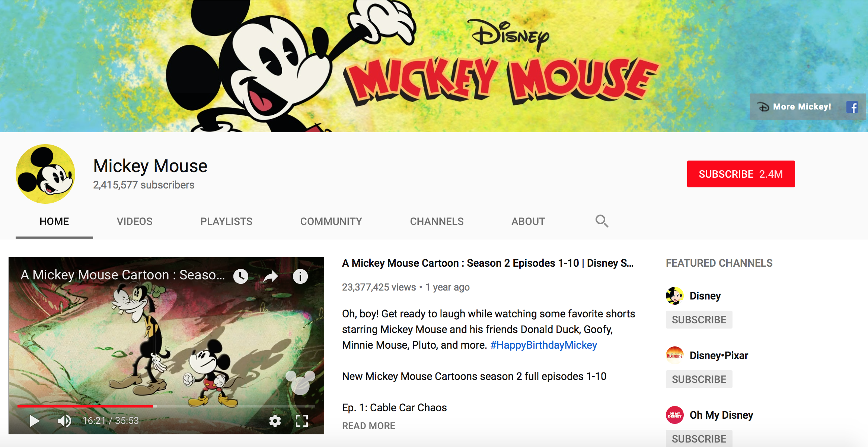
Task: Expand description with READ MORE
Action: [x=369, y=426]
